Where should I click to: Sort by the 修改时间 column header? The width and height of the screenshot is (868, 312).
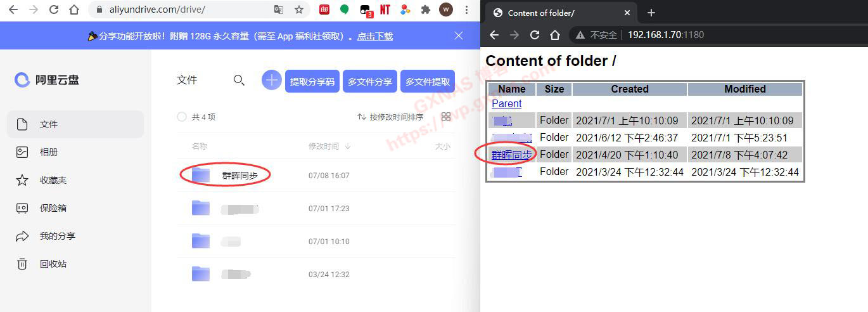(x=329, y=146)
